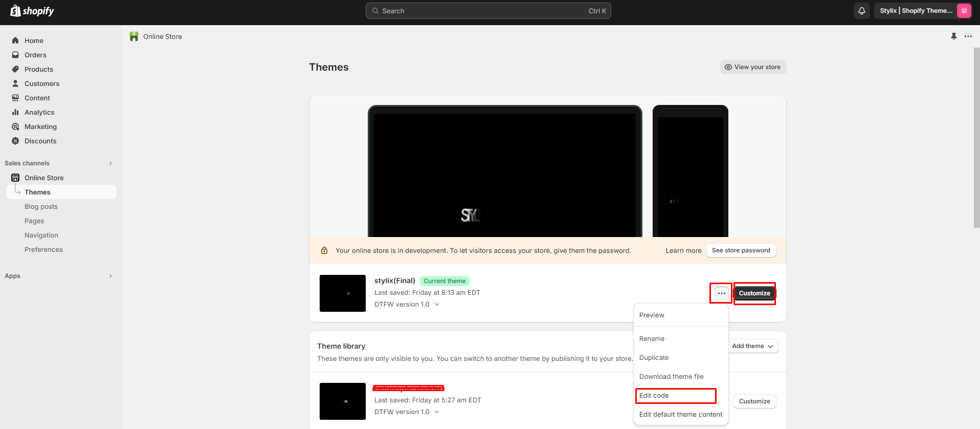980x429 pixels.
Task: Choose Duplicate from the theme menu
Action: pyautogui.click(x=681, y=358)
